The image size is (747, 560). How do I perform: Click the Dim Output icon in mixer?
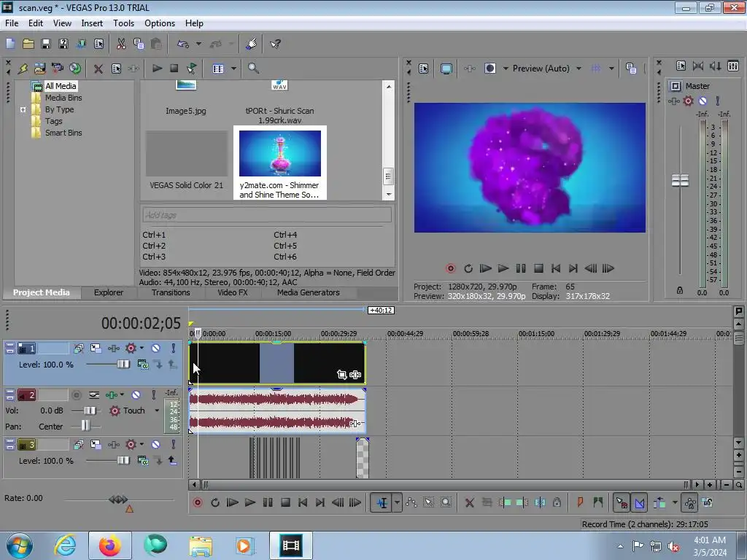coord(716,66)
